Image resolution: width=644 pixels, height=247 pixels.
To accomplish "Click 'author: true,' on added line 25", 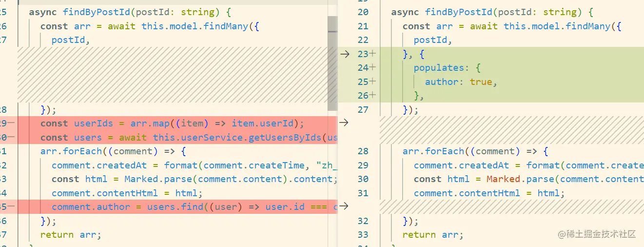I will coord(461,82).
